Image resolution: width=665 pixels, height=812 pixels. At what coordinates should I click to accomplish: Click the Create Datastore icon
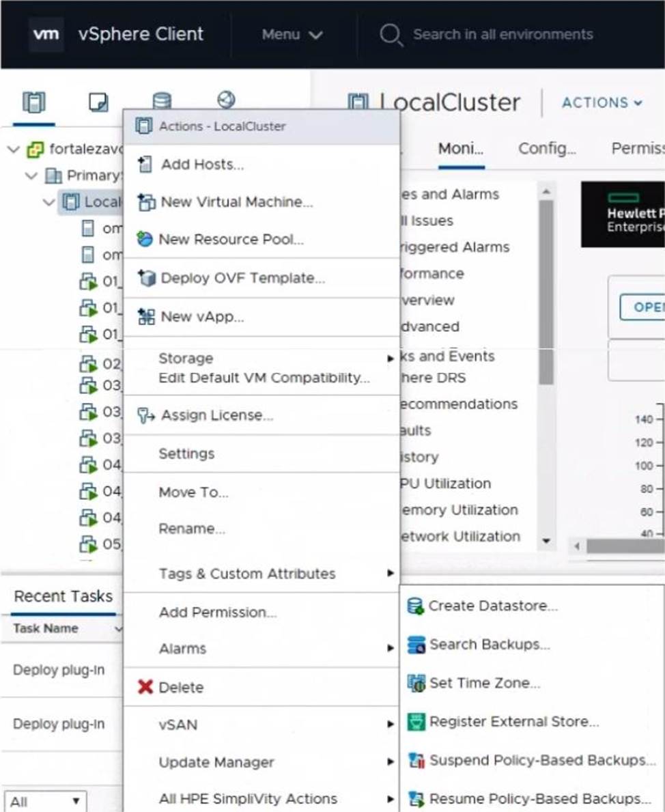(415, 606)
